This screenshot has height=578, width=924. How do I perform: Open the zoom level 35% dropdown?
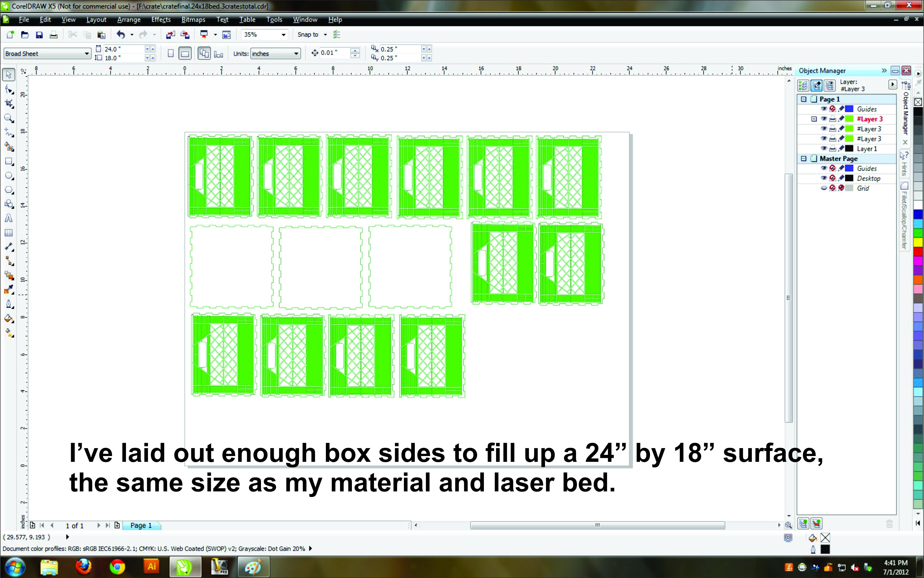point(283,35)
